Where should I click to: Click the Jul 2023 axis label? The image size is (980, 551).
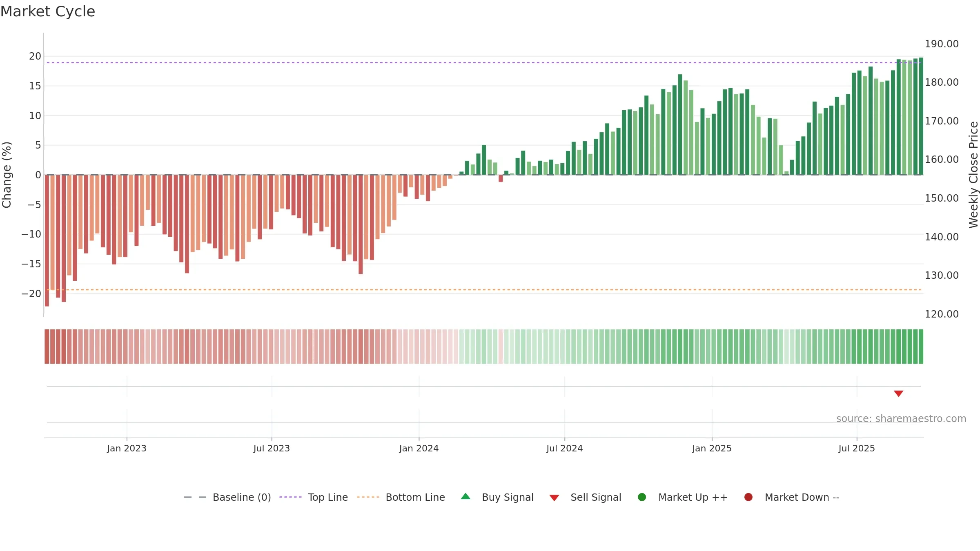click(272, 448)
